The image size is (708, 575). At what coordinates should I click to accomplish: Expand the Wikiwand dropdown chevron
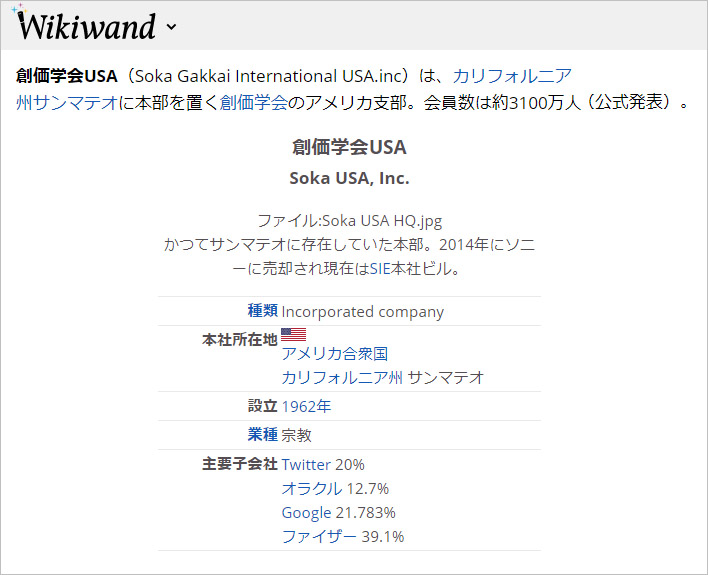(x=171, y=28)
